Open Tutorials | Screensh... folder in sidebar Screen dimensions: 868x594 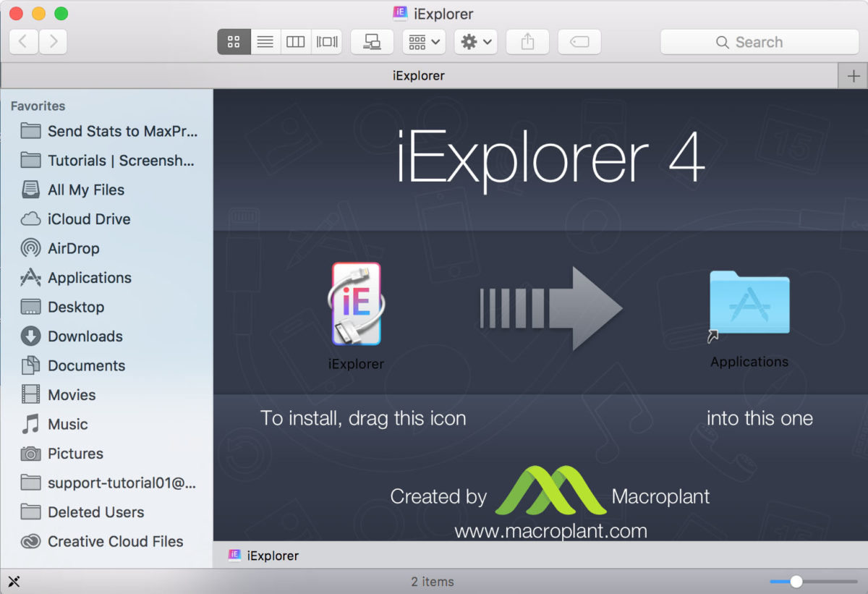(x=109, y=161)
